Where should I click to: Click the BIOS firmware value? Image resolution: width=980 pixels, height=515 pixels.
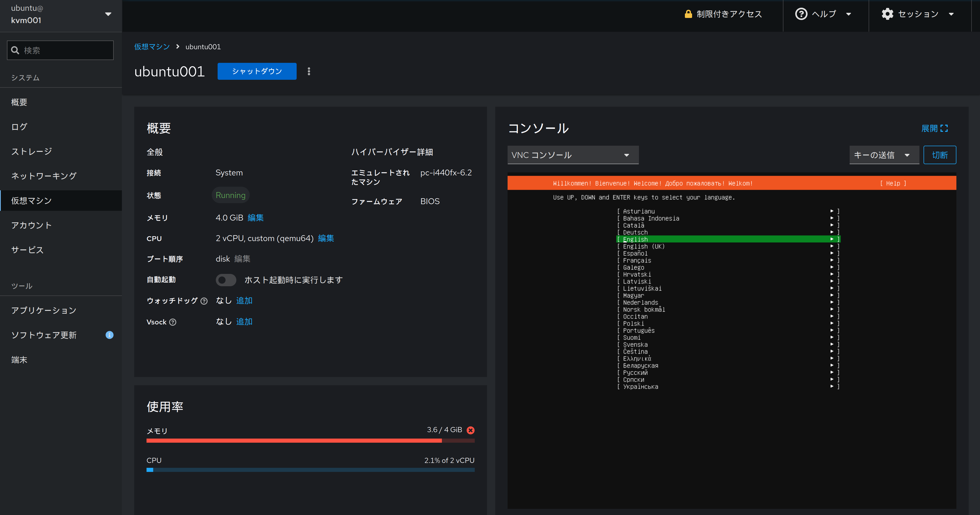tap(430, 201)
